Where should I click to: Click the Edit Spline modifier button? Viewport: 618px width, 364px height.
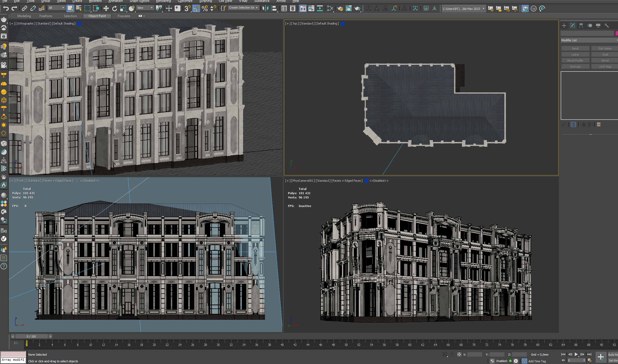[x=604, y=49]
